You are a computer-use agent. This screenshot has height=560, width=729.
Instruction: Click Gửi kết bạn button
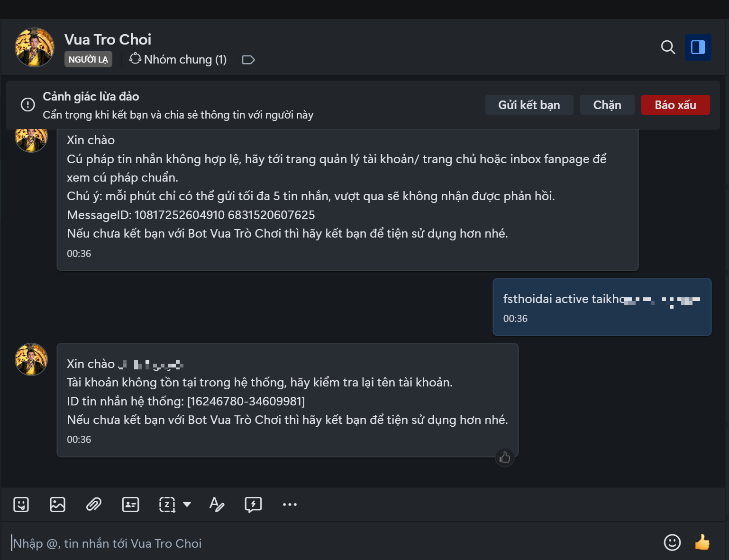529,105
